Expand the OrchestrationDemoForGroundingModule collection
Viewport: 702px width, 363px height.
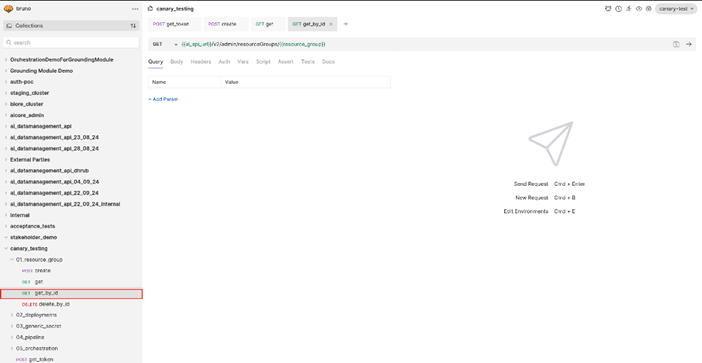click(x=6, y=60)
